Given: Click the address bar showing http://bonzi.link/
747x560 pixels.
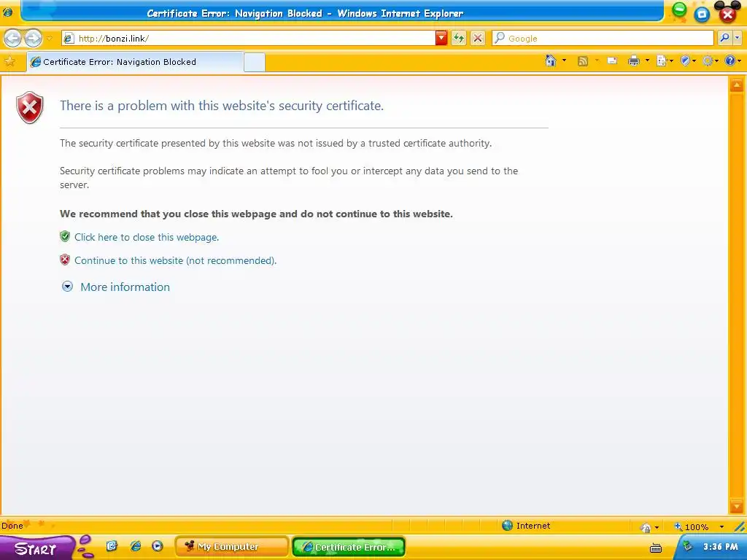Looking at the screenshot, I should coord(249,38).
